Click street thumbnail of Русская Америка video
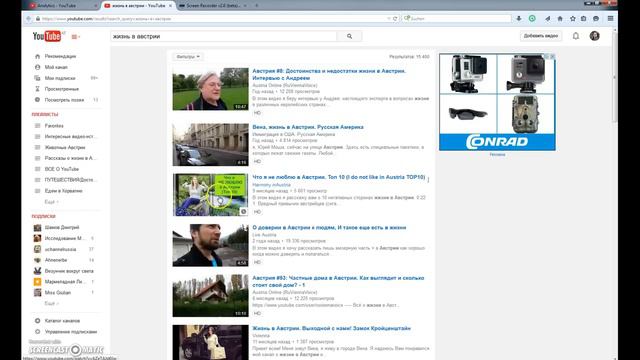 pos(210,144)
